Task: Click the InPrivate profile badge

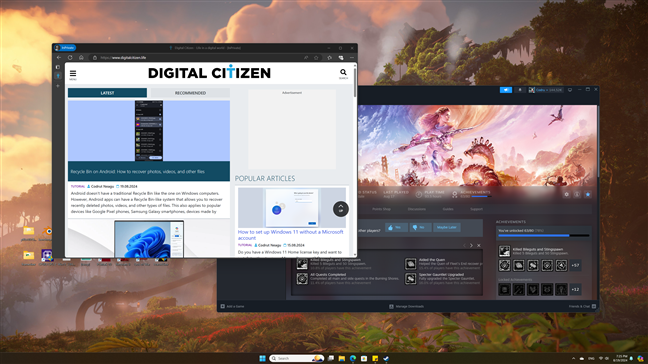Action: pos(65,48)
